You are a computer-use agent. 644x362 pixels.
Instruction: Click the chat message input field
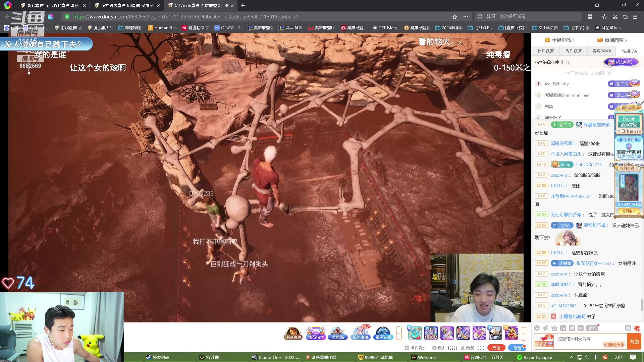pyautogui.click(x=590, y=339)
